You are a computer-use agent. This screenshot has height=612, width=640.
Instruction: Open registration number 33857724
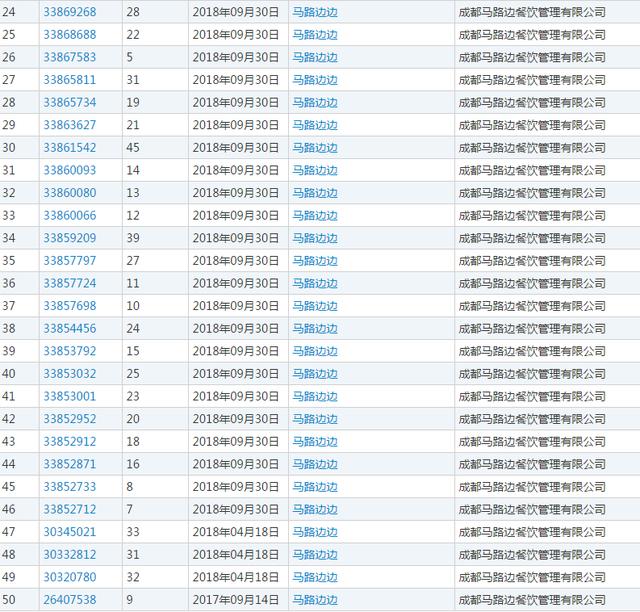pyautogui.click(x=70, y=283)
